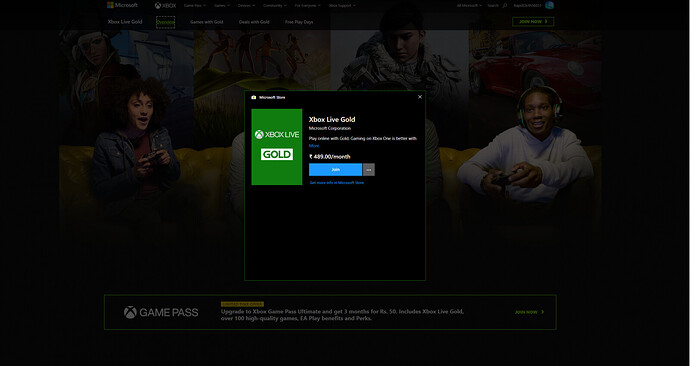The width and height of the screenshot is (690, 366).
Task: Click the Xbox Live Gold green thumbnail
Action: coord(277,147)
